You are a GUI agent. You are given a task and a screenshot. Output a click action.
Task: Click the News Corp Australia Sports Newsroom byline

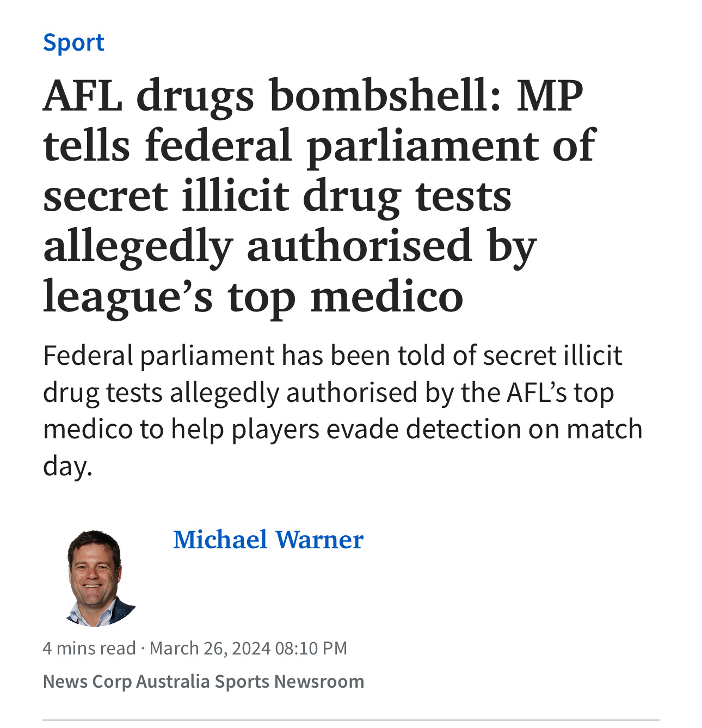click(203, 681)
